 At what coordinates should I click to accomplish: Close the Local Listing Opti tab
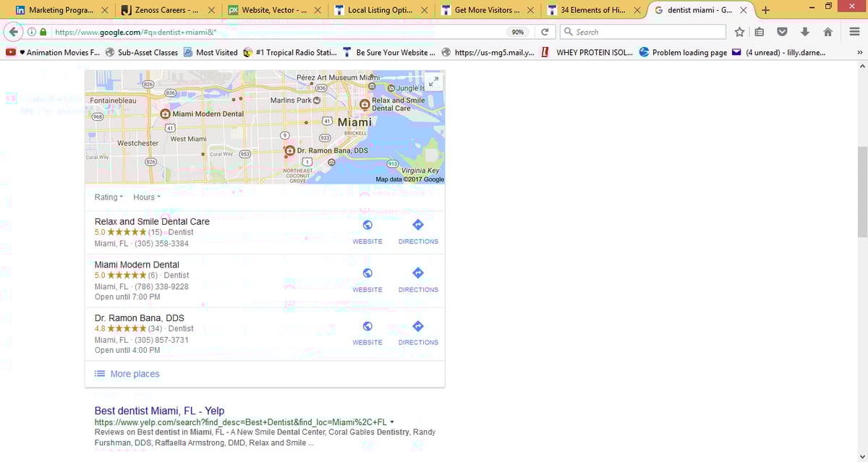click(x=424, y=10)
